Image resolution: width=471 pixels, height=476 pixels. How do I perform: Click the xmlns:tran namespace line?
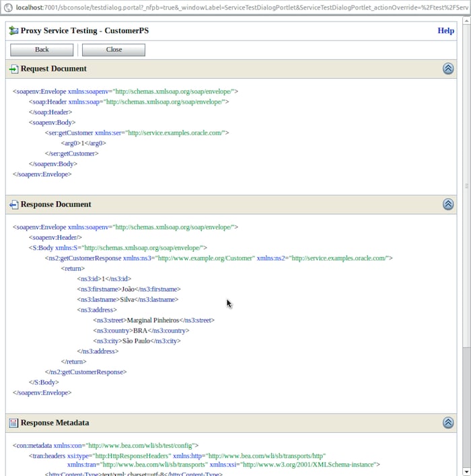[223, 465]
